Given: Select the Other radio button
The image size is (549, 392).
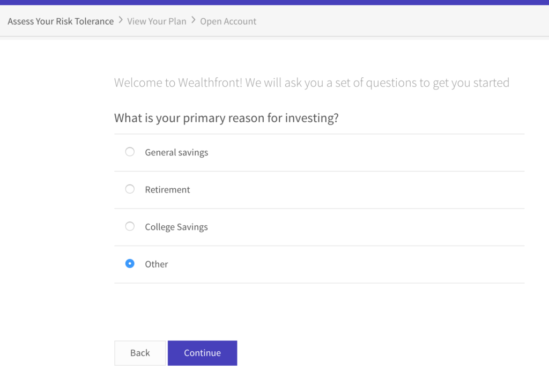Looking at the screenshot, I should pos(130,263).
